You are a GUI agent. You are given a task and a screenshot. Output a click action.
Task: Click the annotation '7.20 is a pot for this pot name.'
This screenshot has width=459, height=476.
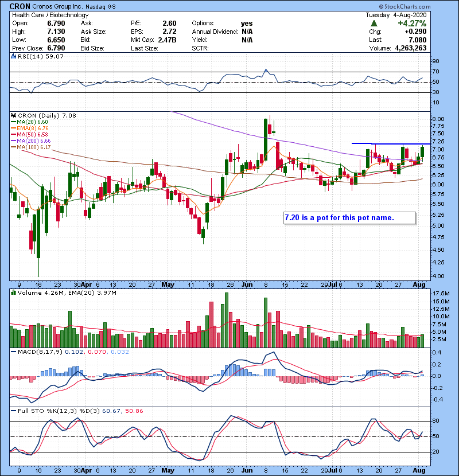click(339, 218)
